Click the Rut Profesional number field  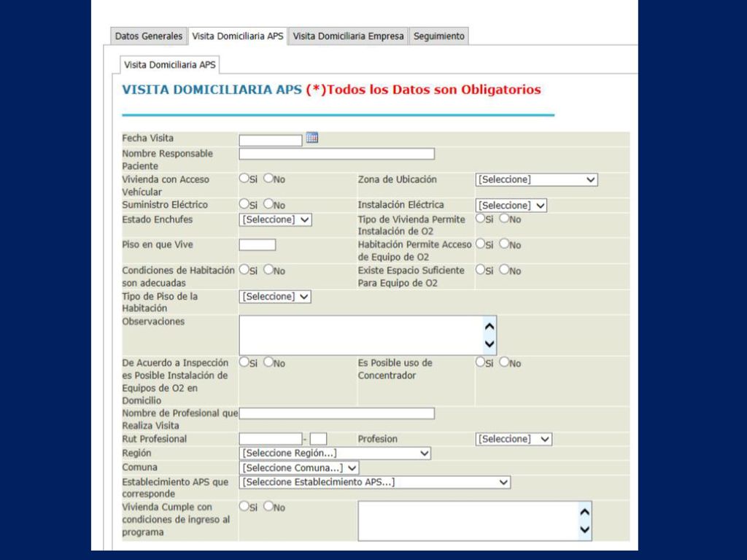tap(271, 438)
